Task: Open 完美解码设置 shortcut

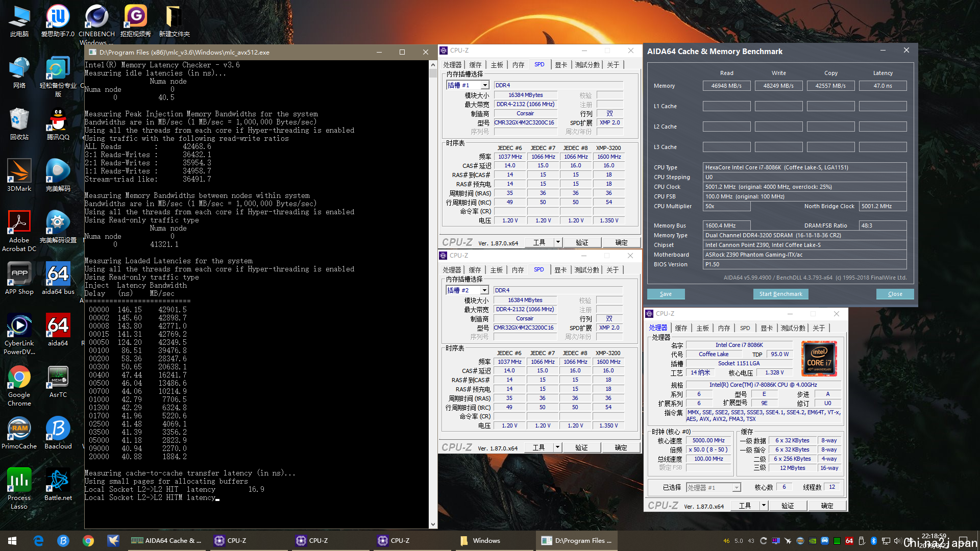Action: pyautogui.click(x=58, y=227)
